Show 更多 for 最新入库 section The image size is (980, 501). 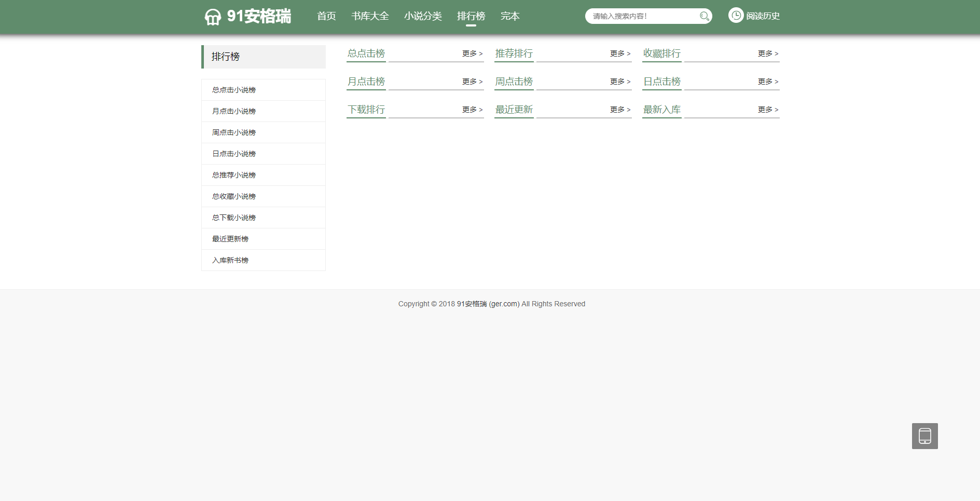pos(768,110)
